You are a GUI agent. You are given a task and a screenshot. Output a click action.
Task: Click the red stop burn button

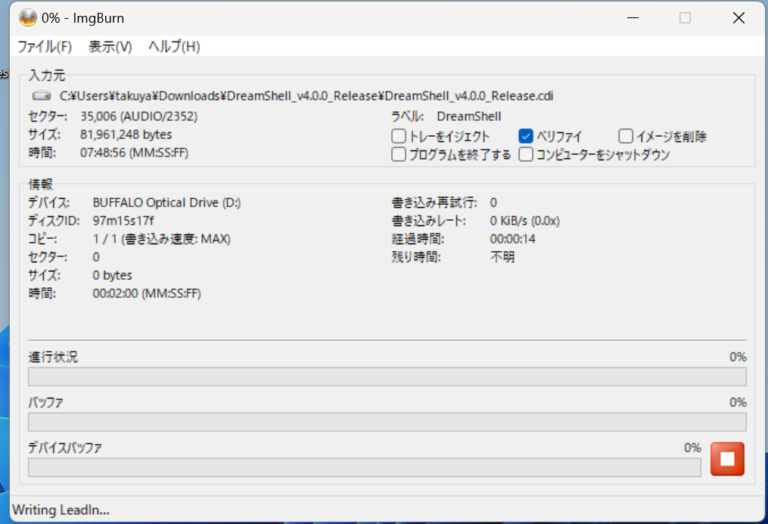point(727,459)
